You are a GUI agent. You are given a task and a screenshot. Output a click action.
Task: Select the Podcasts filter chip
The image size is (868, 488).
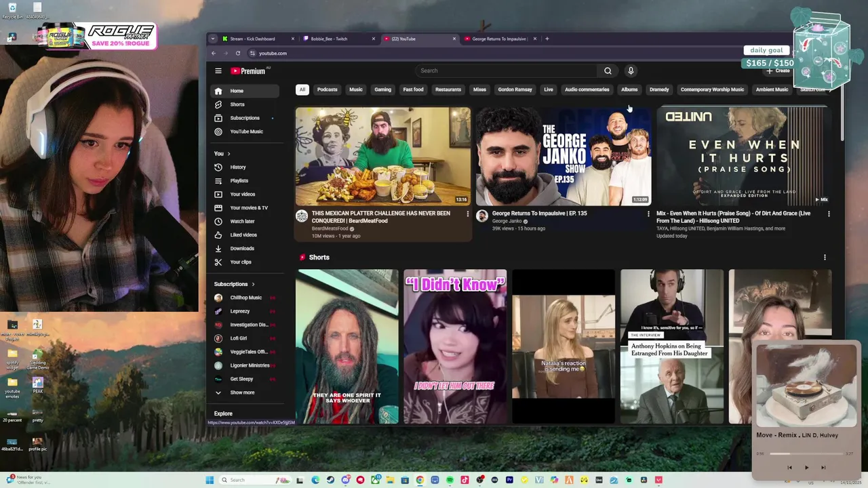click(x=327, y=89)
